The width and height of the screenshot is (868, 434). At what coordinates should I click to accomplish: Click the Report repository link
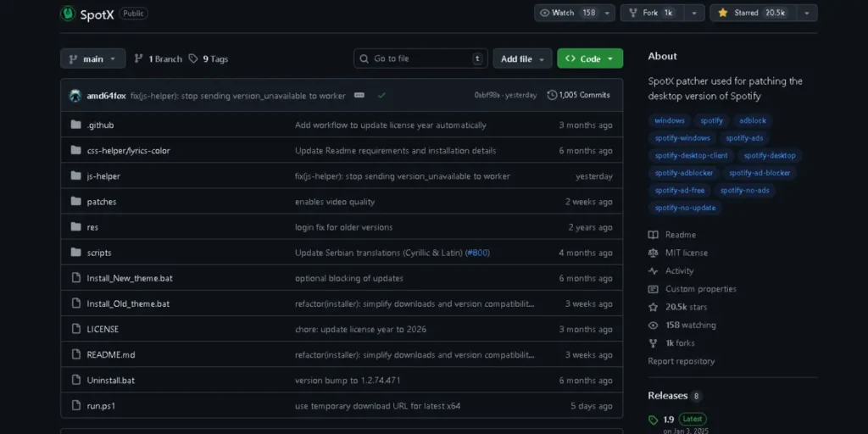[682, 361]
